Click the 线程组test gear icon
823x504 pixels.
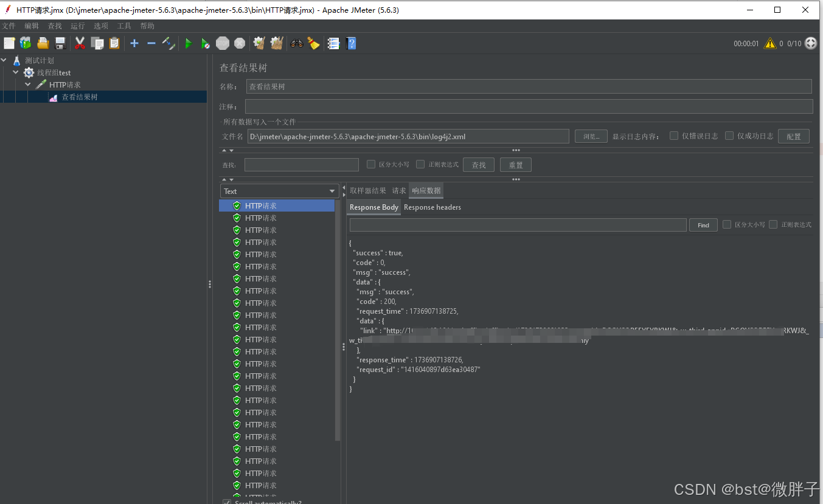(29, 72)
